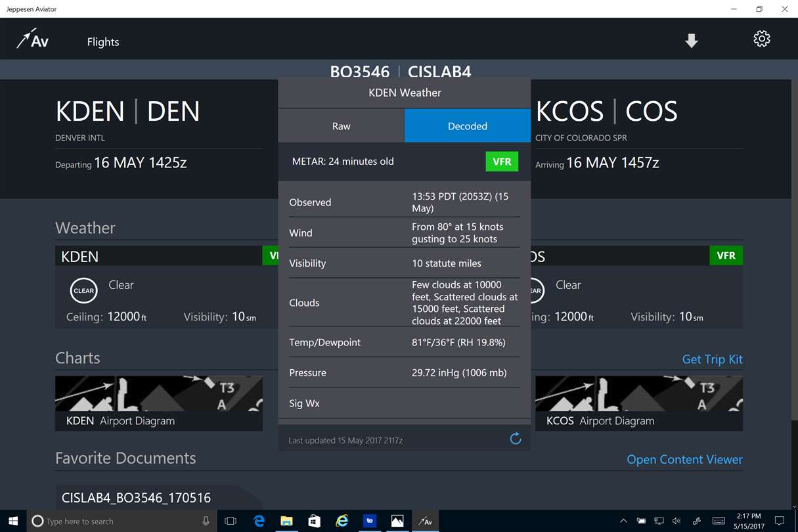Click 'METAR: 24 minutes old' text

(343, 162)
